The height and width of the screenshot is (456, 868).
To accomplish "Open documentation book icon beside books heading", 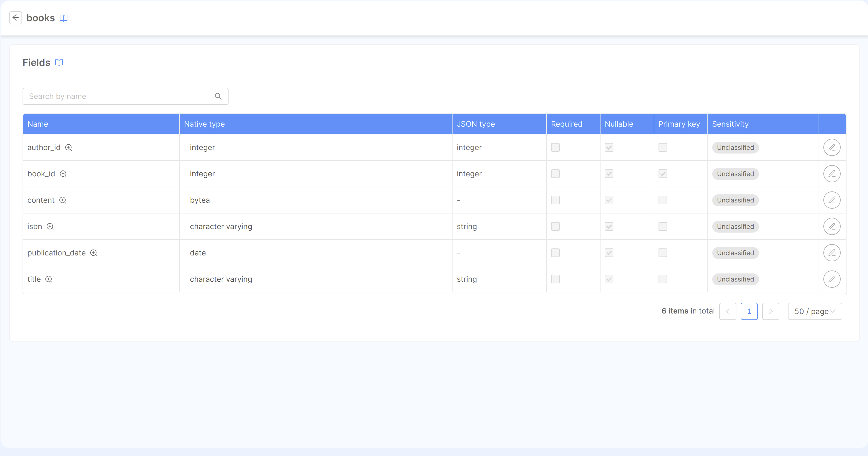I will [64, 18].
